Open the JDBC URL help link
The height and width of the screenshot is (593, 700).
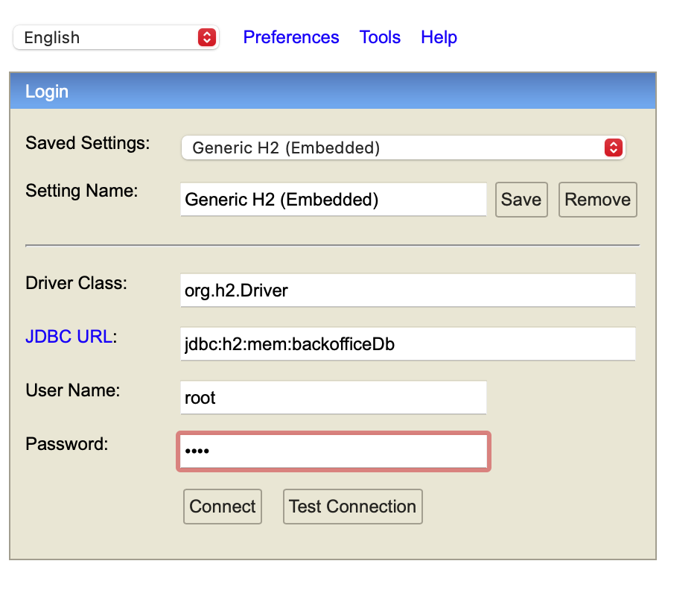click(69, 337)
